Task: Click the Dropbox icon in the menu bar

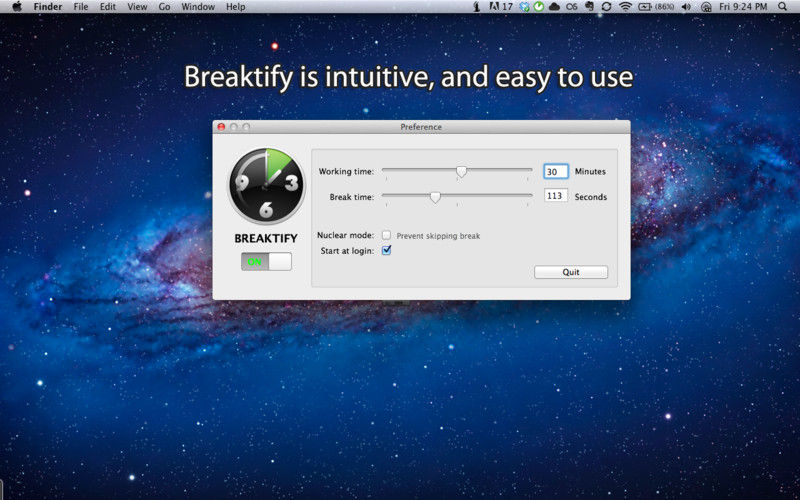Action: (x=524, y=7)
